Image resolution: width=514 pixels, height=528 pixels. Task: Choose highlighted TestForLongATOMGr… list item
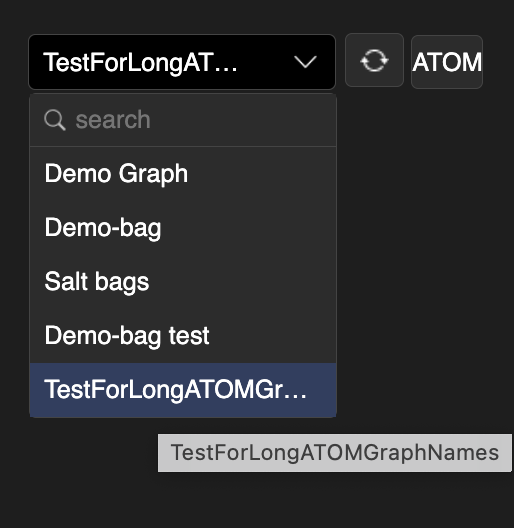[183, 390]
